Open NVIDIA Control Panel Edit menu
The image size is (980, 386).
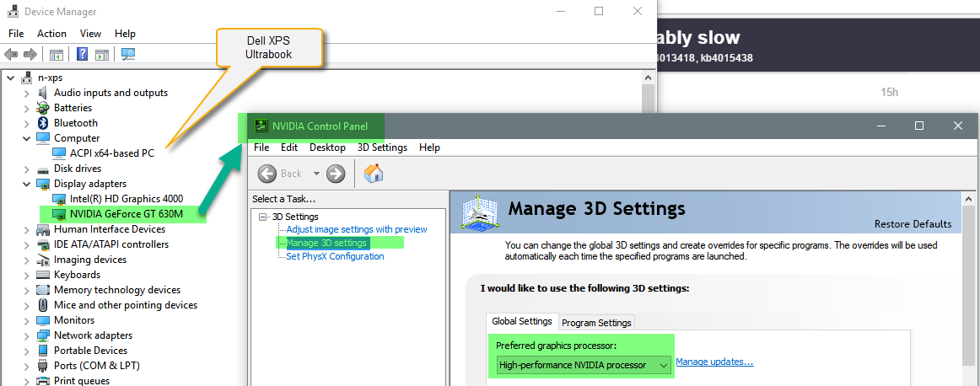(x=288, y=147)
